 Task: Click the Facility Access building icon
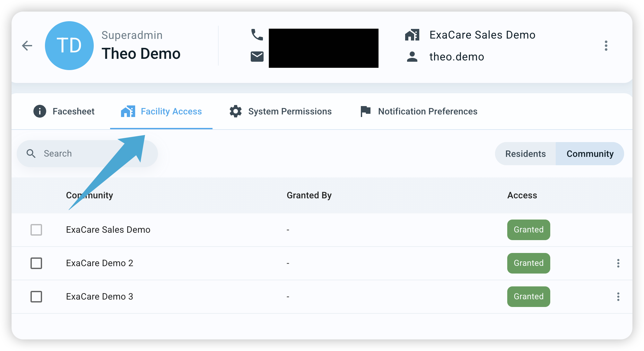click(x=128, y=111)
